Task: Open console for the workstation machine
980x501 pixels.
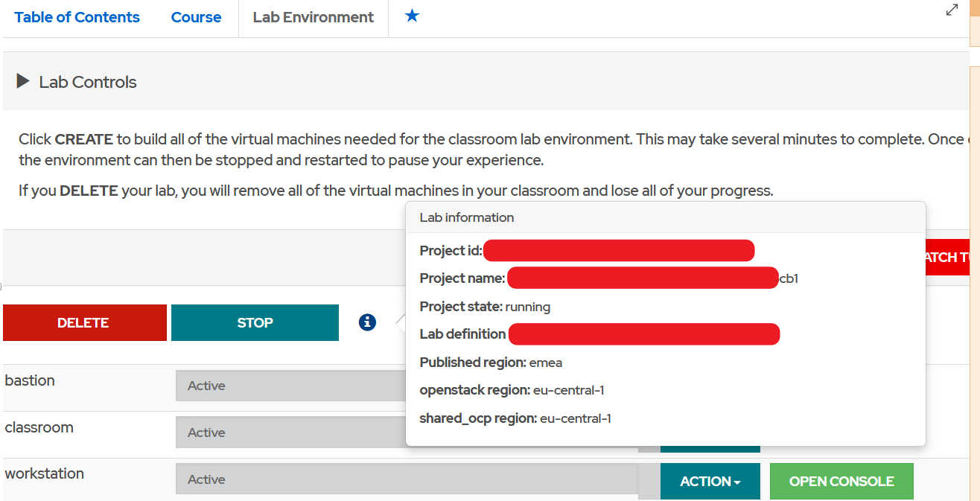Action: [841, 481]
